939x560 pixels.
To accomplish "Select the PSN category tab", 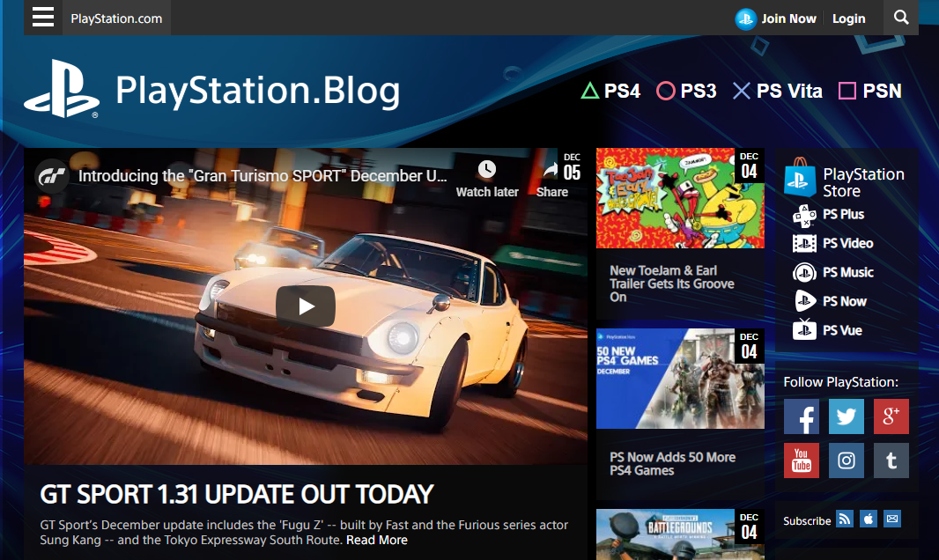I will click(x=870, y=91).
